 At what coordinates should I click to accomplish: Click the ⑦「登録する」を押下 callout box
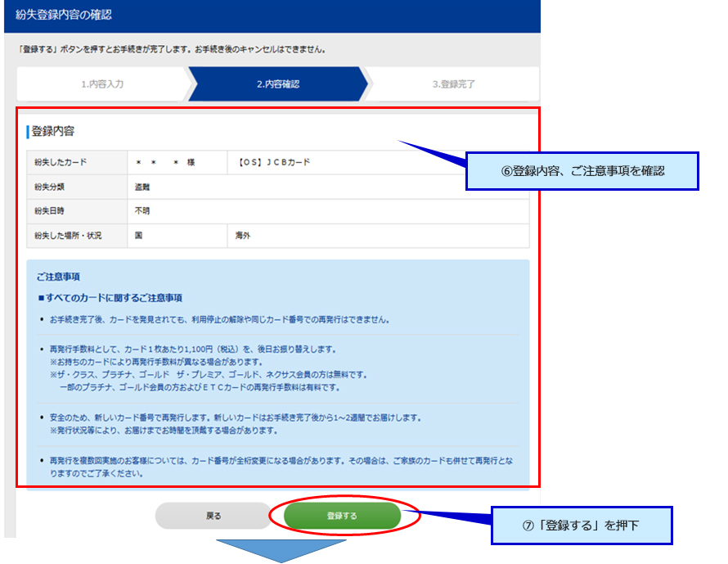(x=581, y=526)
